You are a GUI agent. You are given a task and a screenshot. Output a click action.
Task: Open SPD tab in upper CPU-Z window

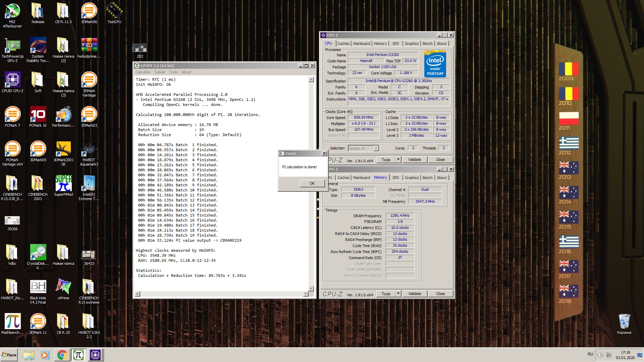395,44
